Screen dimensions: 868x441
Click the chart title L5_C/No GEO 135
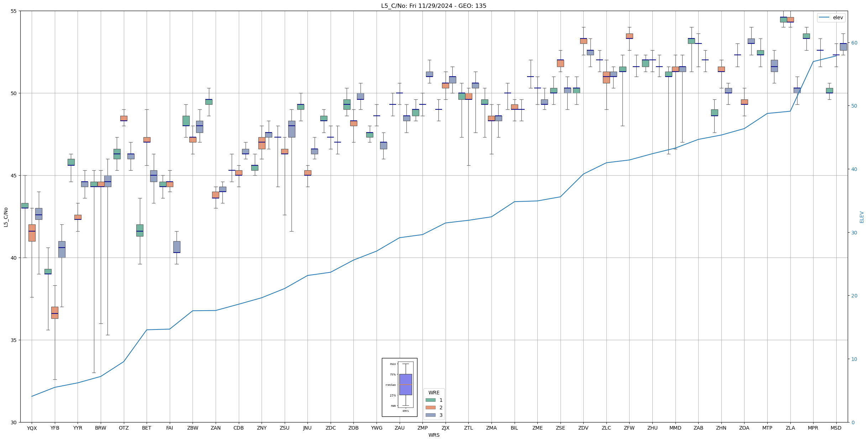[x=433, y=6]
